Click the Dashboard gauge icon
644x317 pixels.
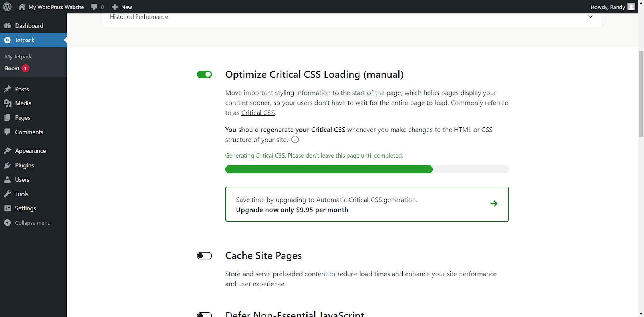(x=8, y=26)
